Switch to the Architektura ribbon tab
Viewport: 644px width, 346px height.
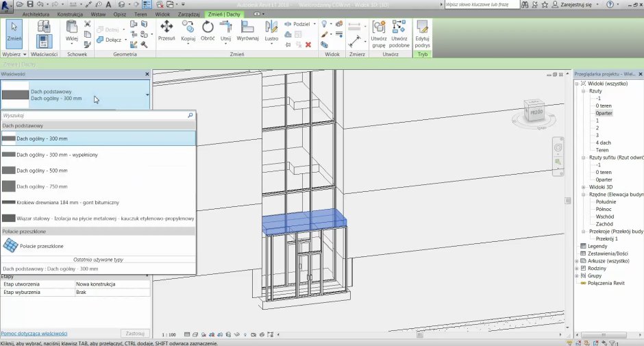click(x=36, y=14)
